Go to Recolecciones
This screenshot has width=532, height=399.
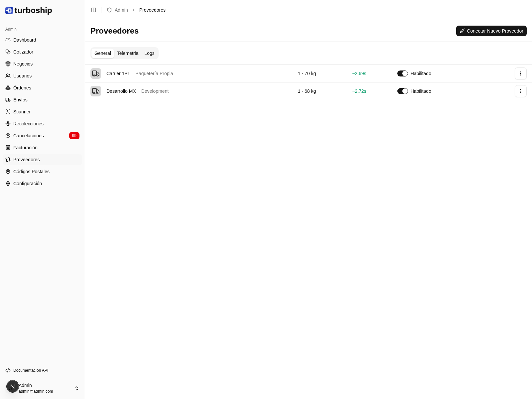point(28,124)
